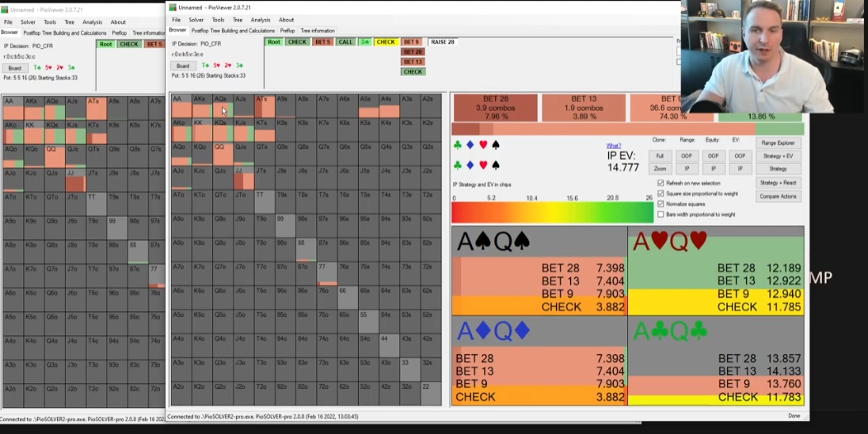The image size is (868, 434).
Task: Select the top-row clubs suit filter
Action: pyautogui.click(x=457, y=145)
